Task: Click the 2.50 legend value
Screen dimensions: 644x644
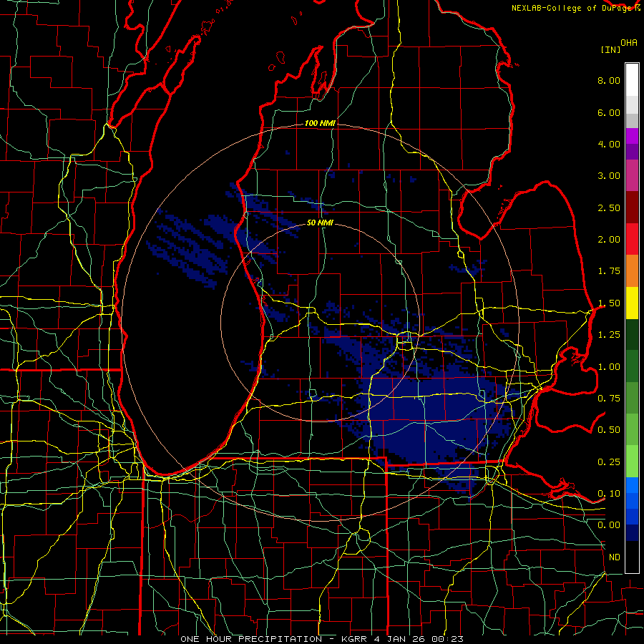Action: tap(609, 208)
